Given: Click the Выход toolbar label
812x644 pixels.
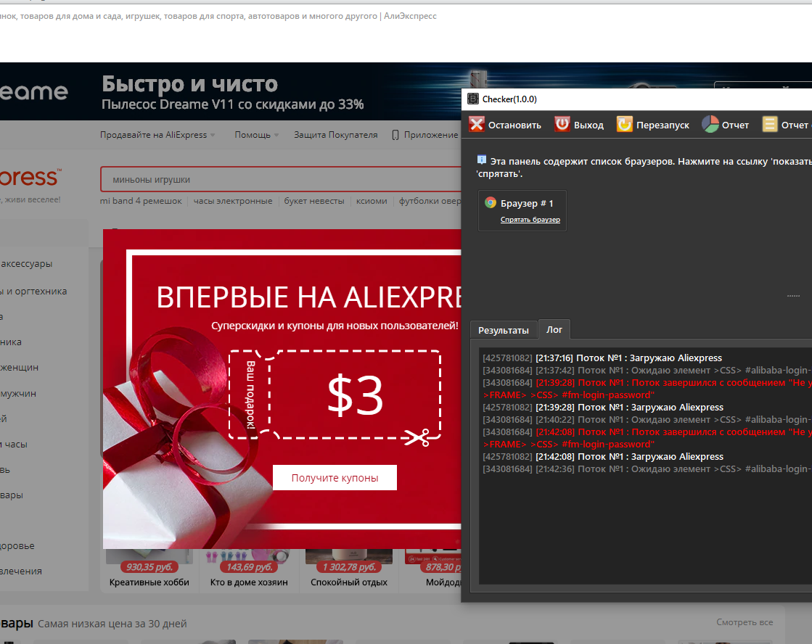Looking at the screenshot, I should point(589,125).
